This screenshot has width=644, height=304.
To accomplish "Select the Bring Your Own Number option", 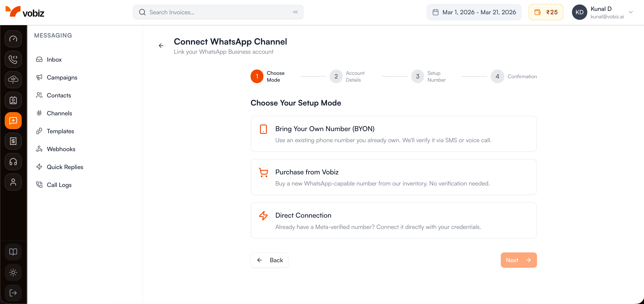I will click(x=394, y=134).
